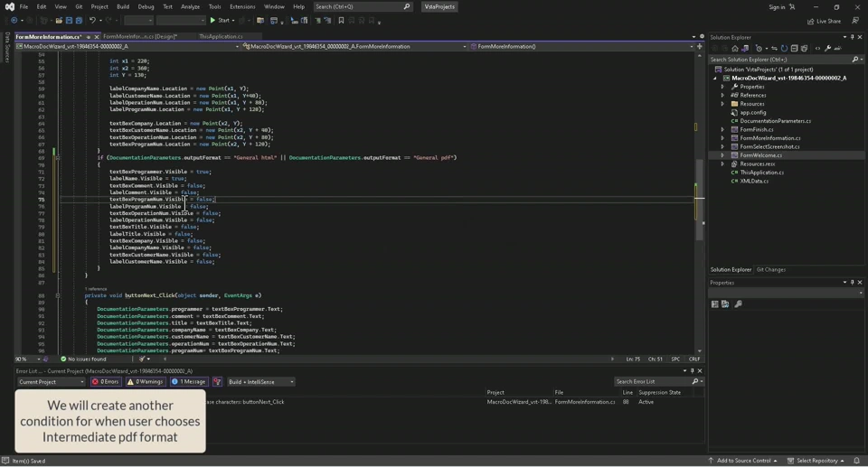868x467 pixels.
Task: Click Switch Views icon in Solution Explorer
Action: [x=745, y=48]
